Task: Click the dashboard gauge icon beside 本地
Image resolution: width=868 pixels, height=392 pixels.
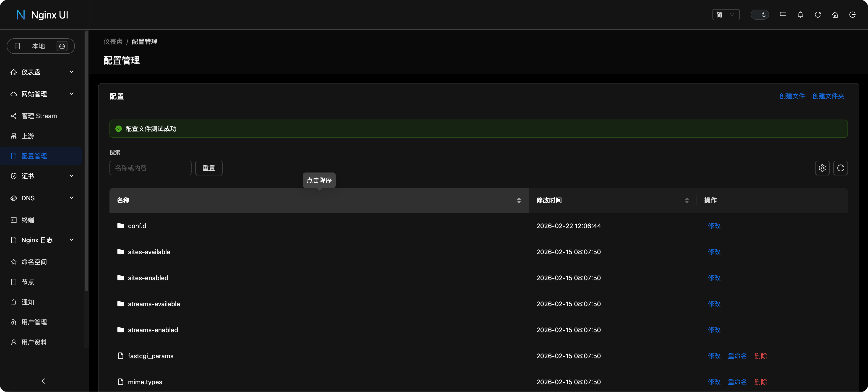Action: [62, 46]
